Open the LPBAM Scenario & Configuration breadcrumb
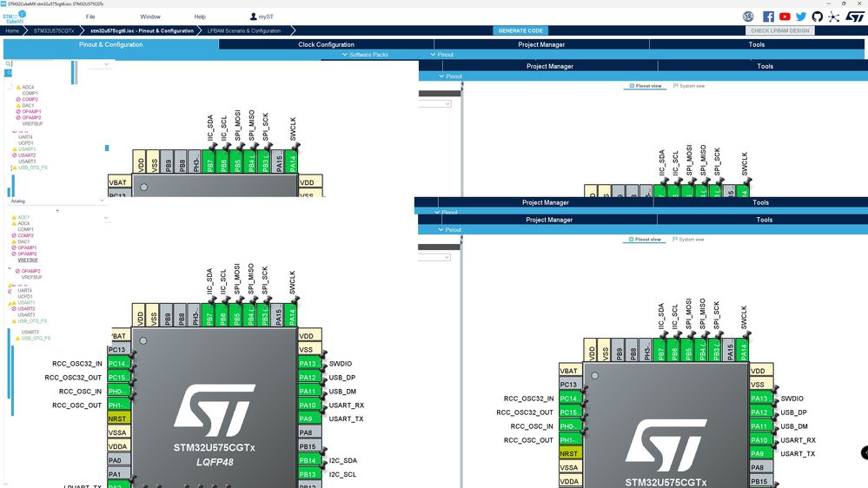This screenshot has height=488, width=868. point(244,31)
